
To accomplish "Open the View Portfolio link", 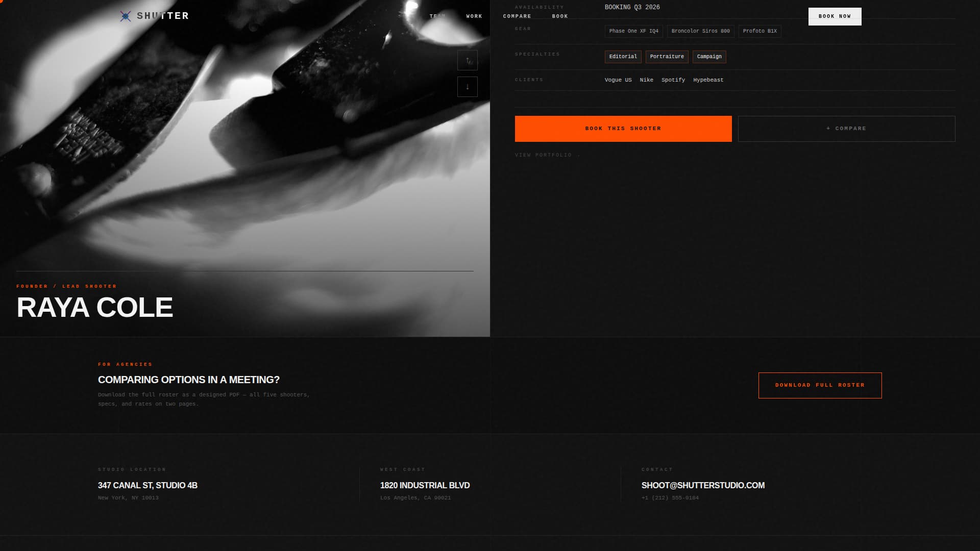I will tap(547, 155).
